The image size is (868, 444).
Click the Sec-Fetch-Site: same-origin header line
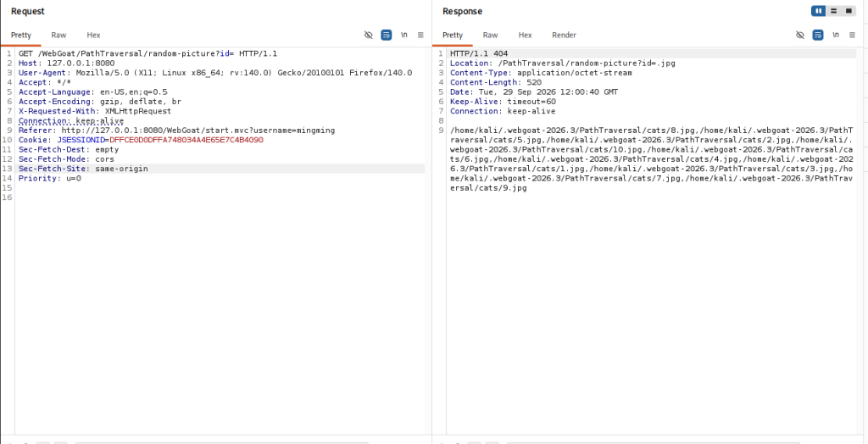point(83,169)
